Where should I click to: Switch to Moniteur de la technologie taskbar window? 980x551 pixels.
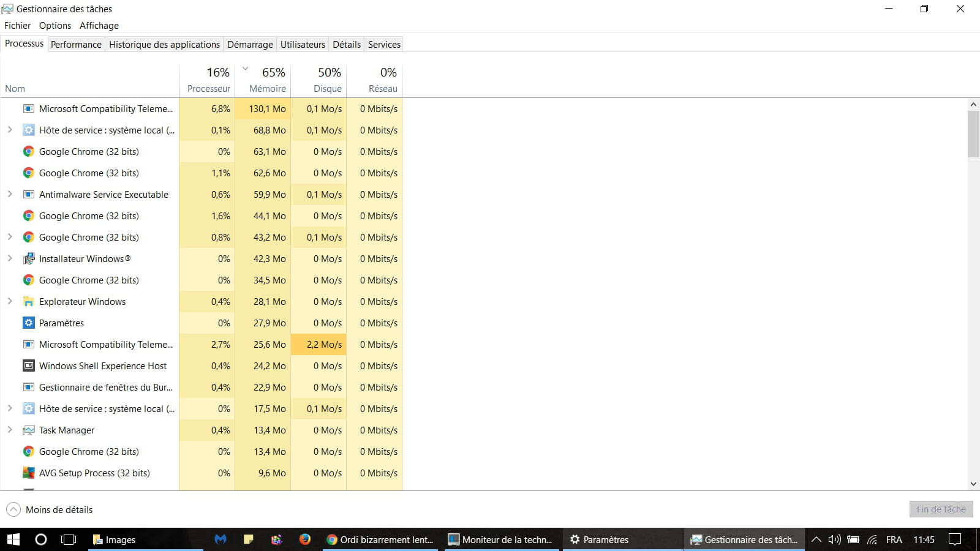click(x=502, y=539)
